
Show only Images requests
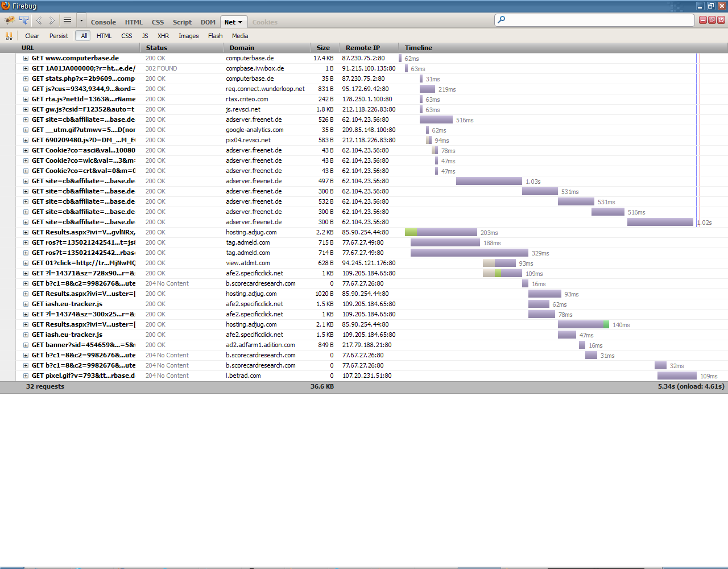pyautogui.click(x=189, y=36)
